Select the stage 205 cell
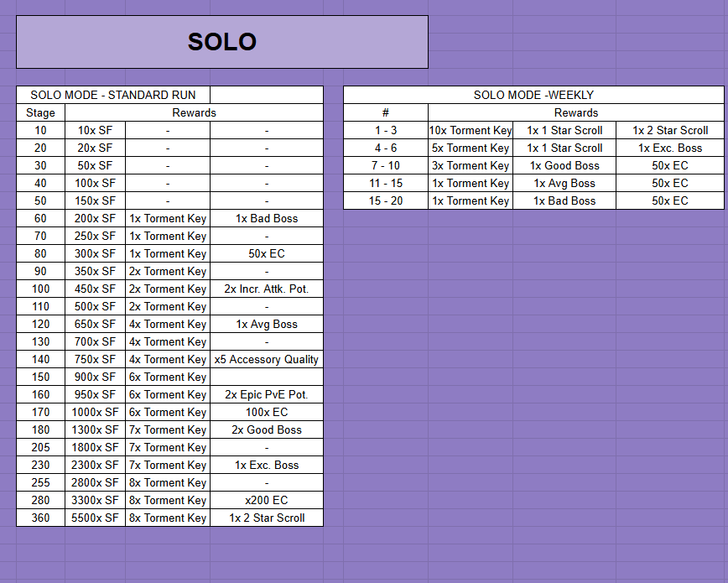 (x=40, y=447)
